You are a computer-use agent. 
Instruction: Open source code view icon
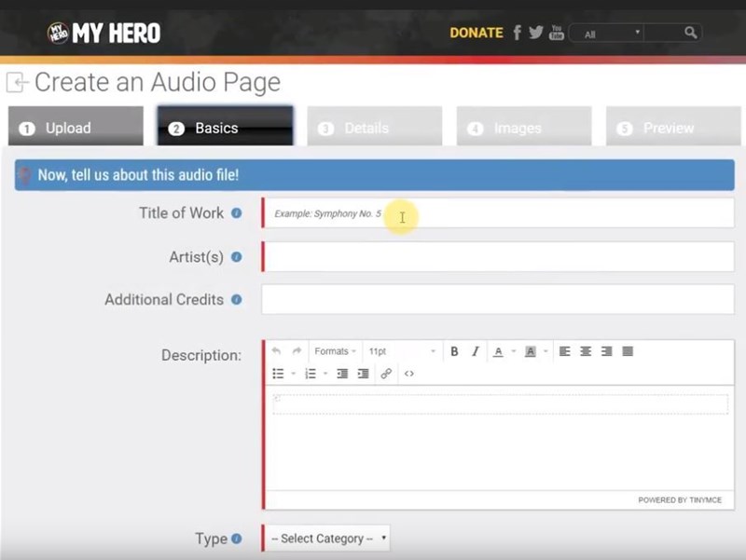tap(409, 374)
